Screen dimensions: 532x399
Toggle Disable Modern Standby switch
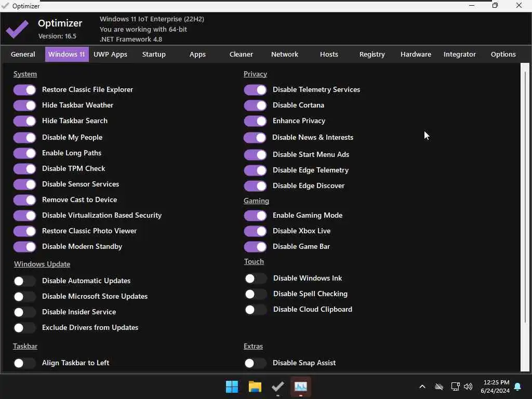pos(24,247)
